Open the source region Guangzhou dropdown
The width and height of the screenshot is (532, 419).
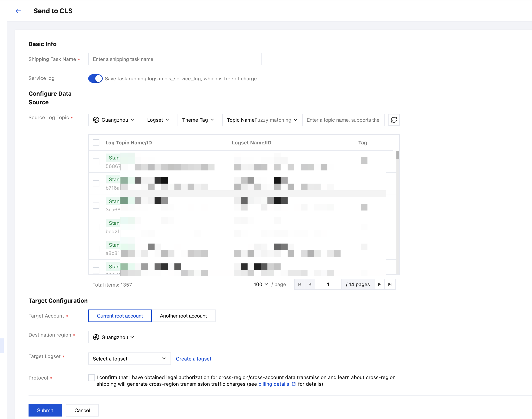[114, 120]
